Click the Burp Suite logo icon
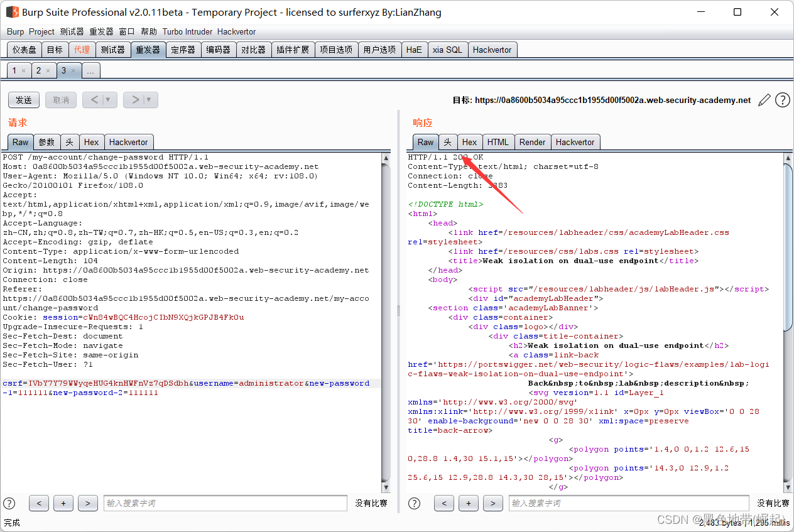 pos(12,12)
